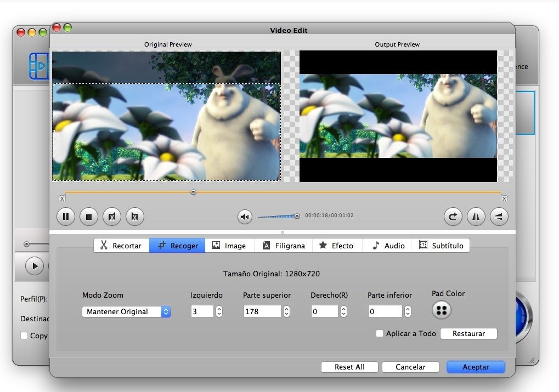This screenshot has height=392, width=559.
Task: Open the Audio tab
Action: (387, 246)
